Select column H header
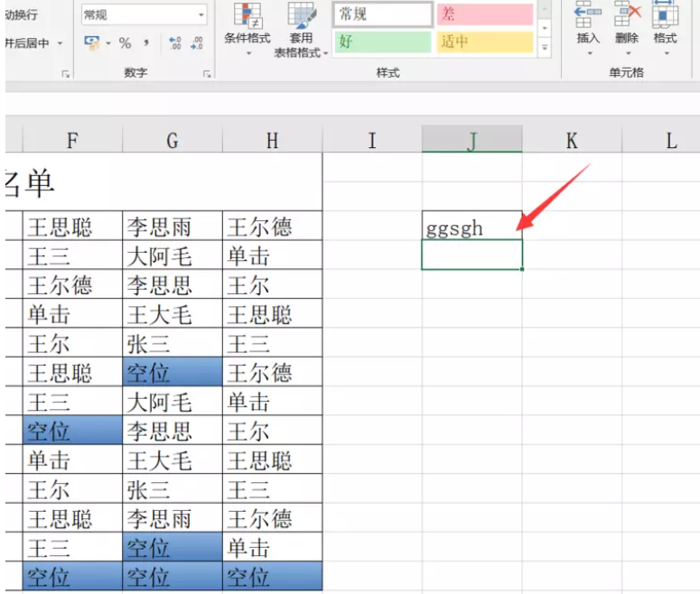The height and width of the screenshot is (594, 700). pyautogui.click(x=272, y=140)
